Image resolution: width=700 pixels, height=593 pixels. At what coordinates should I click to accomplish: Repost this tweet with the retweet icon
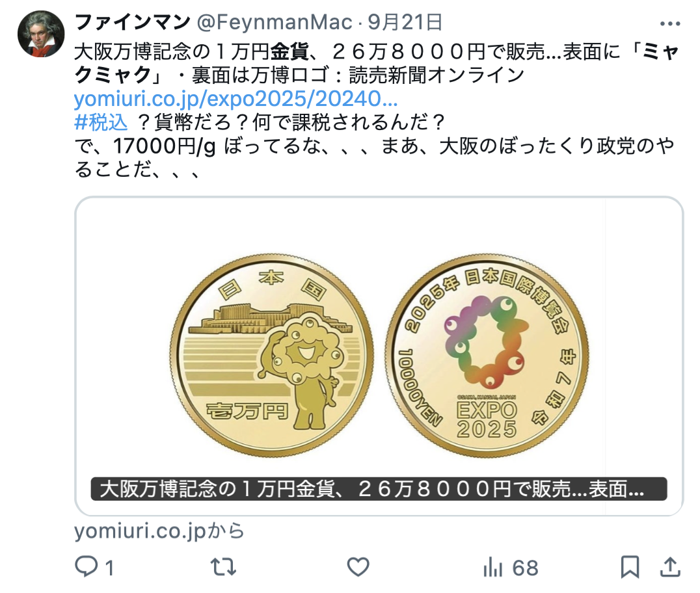point(223,567)
